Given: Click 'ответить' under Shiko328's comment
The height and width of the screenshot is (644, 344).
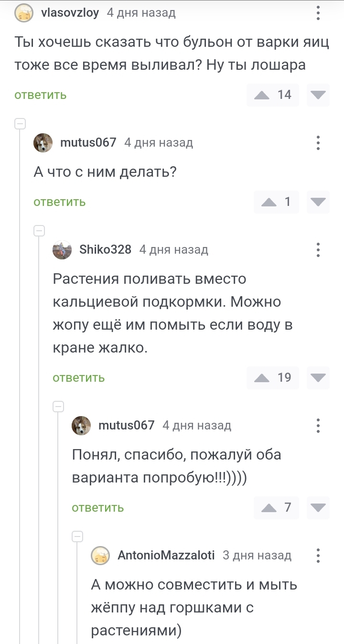Looking at the screenshot, I should click(79, 377).
